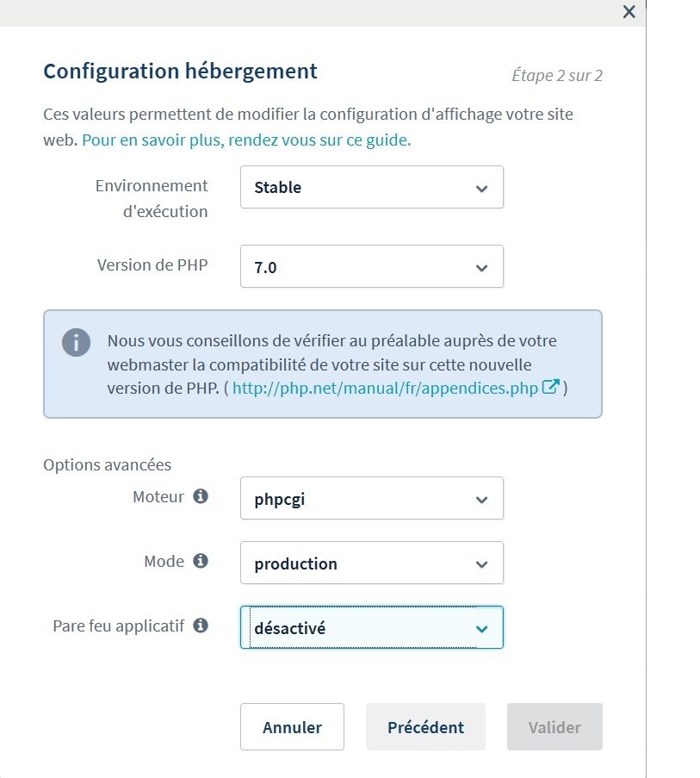Open the php.net appendices link
The height and width of the screenshot is (778, 700).
point(387,388)
